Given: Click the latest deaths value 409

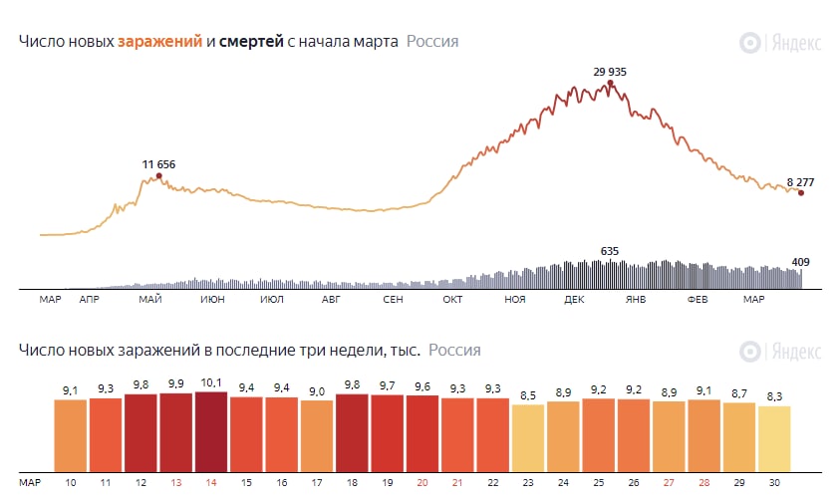Looking at the screenshot, I should point(800,262).
